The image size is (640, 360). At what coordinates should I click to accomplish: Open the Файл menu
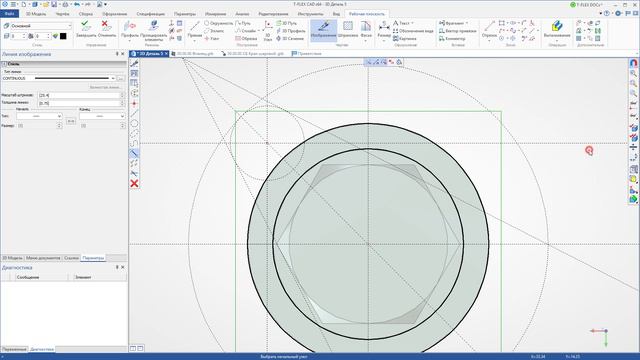(9, 14)
